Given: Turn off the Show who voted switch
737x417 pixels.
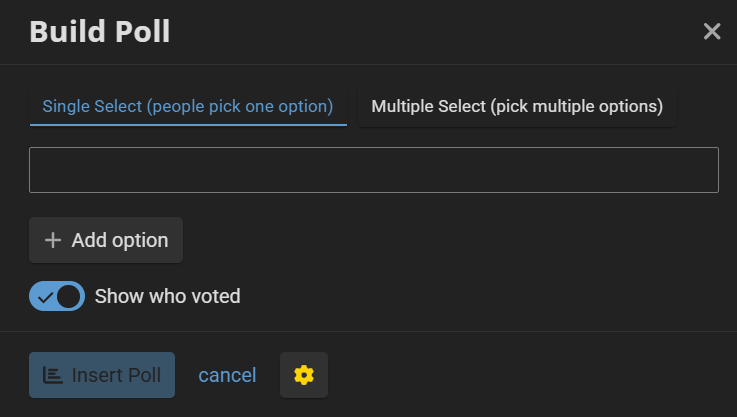Looking at the screenshot, I should click(x=57, y=296).
